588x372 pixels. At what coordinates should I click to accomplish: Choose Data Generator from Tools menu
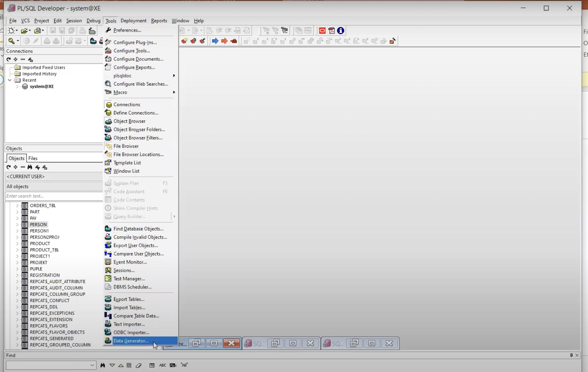click(131, 341)
